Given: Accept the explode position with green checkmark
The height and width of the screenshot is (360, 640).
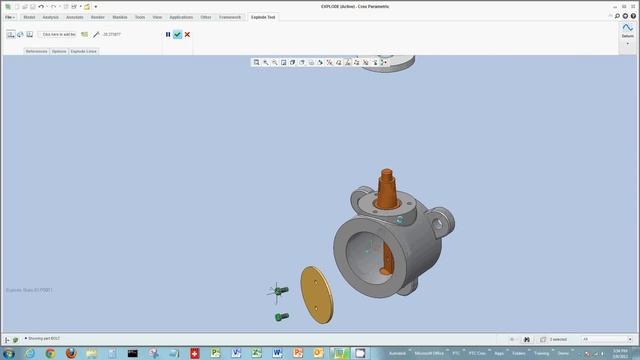Looking at the screenshot, I should 177,35.
